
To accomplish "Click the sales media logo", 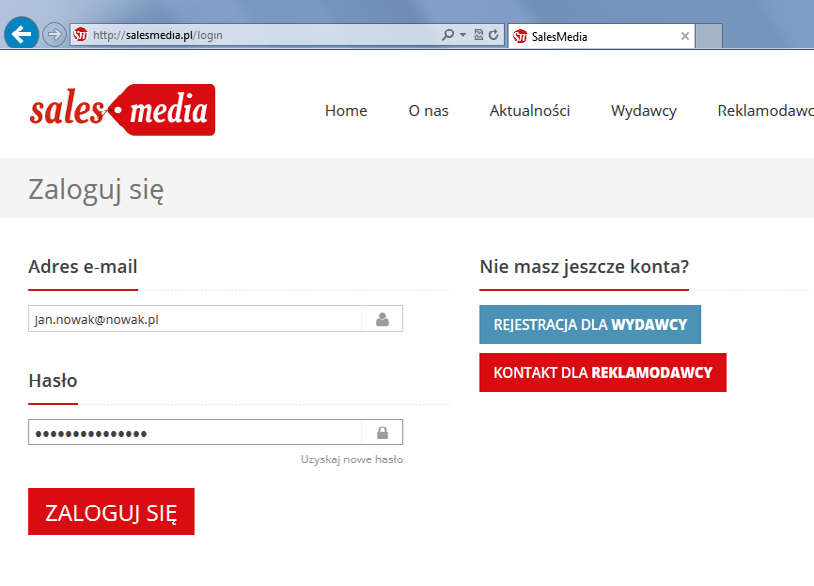I will coord(122,110).
